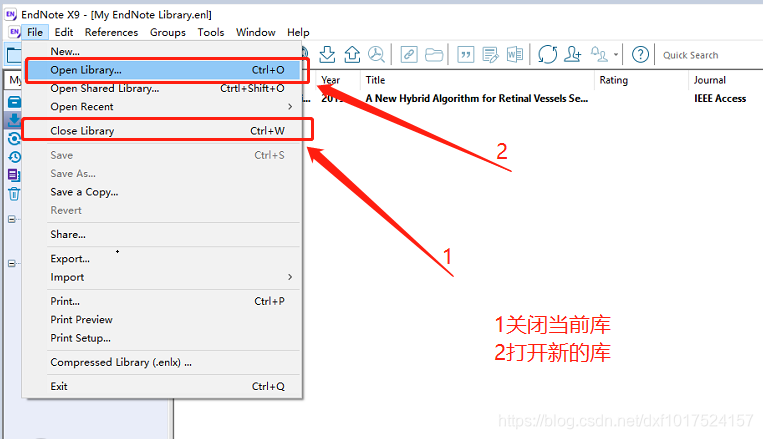
Task: Choose Compressed Library (.enlx) entry
Action: (x=162, y=363)
